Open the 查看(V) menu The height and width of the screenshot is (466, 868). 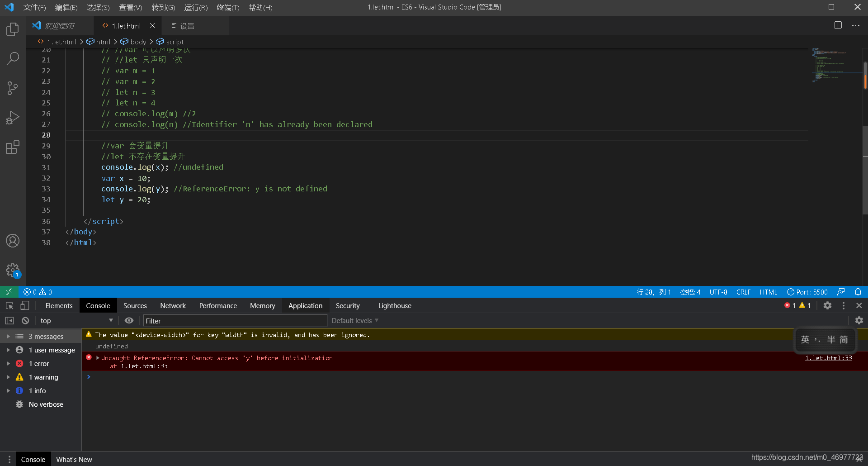pyautogui.click(x=131, y=8)
